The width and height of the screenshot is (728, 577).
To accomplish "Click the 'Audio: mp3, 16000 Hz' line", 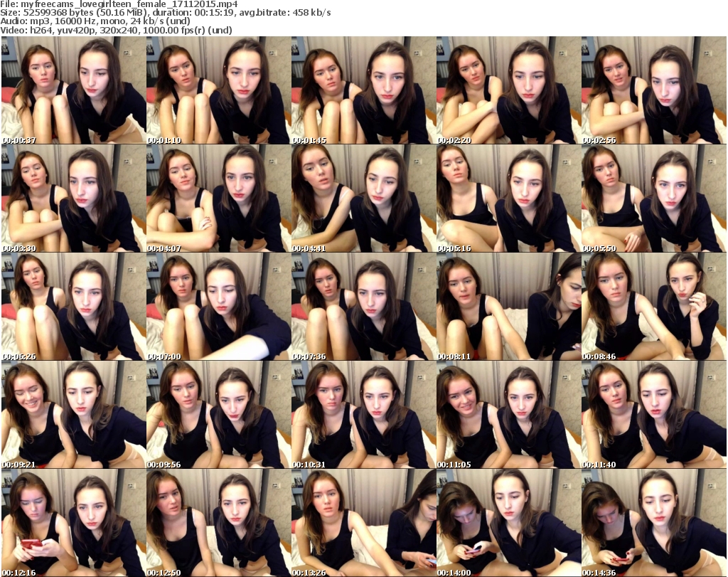I will [95, 21].
